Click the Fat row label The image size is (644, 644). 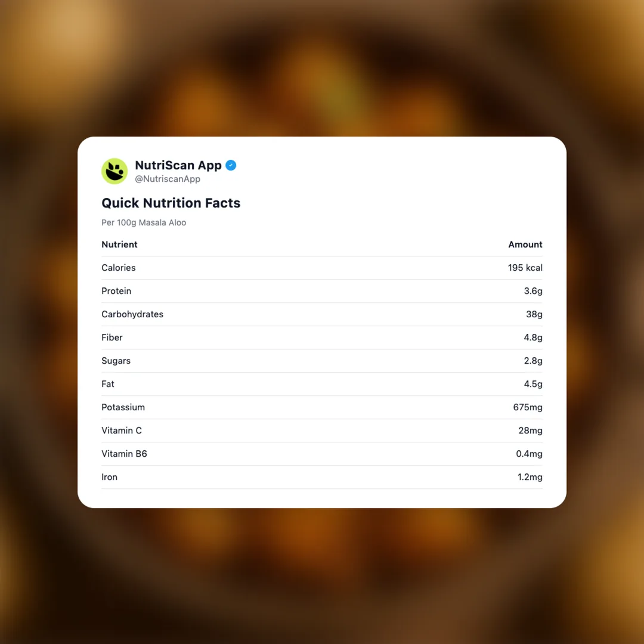(x=107, y=384)
